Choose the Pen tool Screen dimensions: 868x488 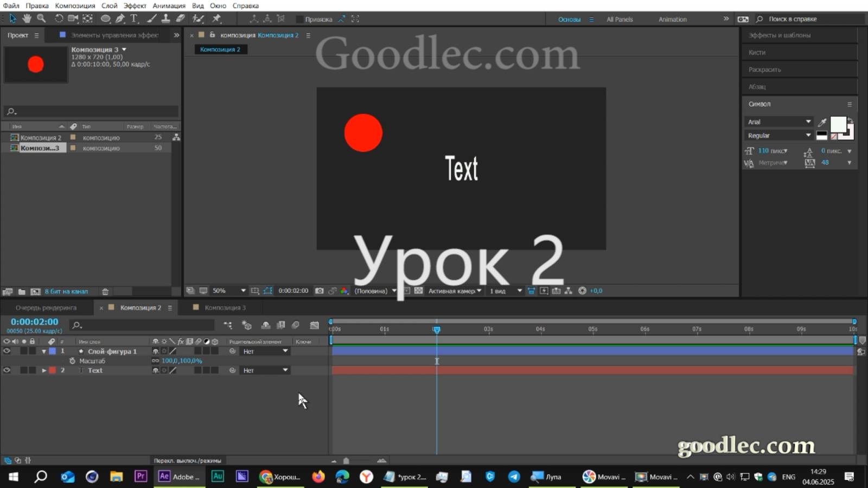(119, 18)
